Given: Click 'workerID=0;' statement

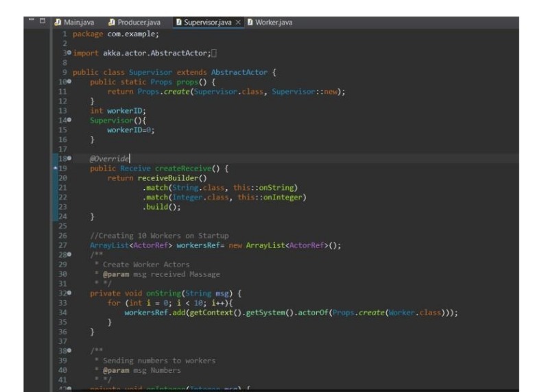Looking at the screenshot, I should click(131, 130).
